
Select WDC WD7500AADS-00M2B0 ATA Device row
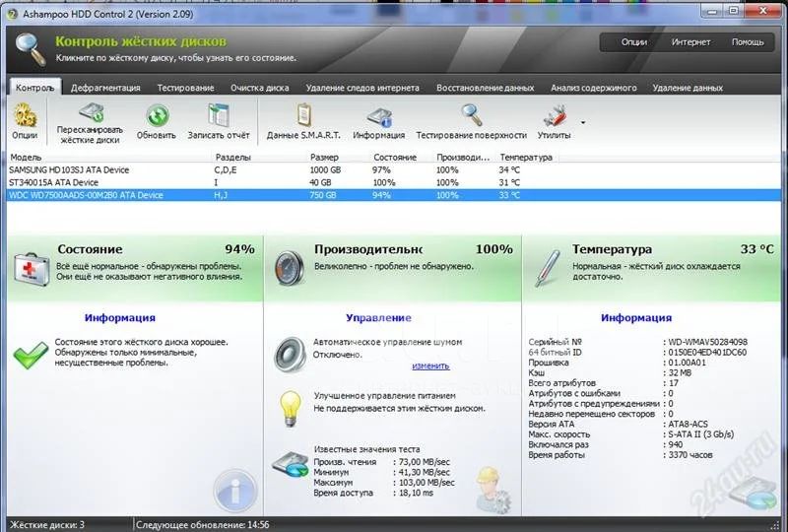coord(394,195)
